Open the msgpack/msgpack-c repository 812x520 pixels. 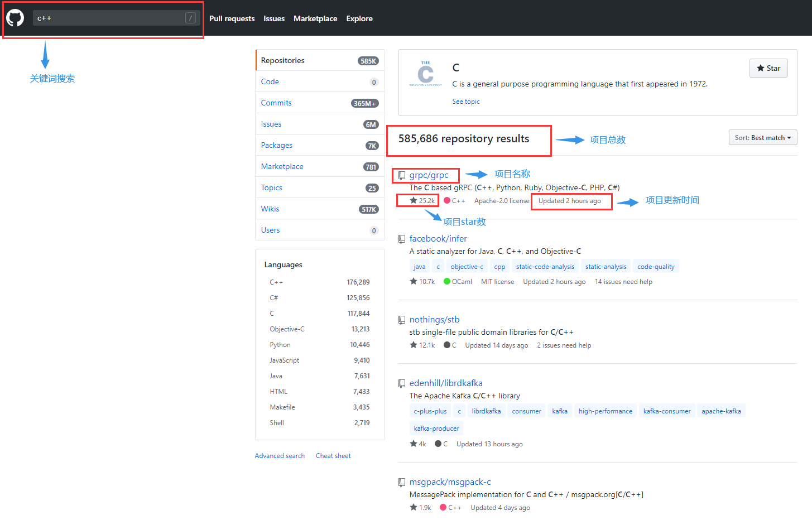[450, 482]
